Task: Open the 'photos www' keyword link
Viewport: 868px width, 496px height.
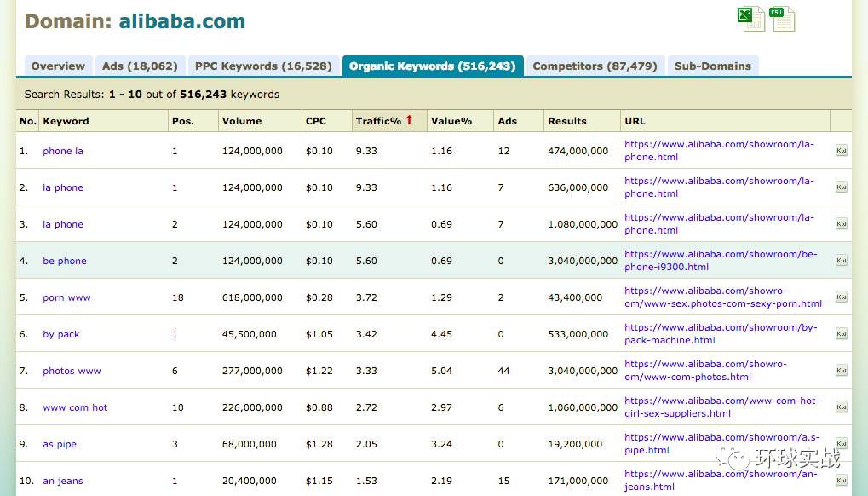Action: coord(72,371)
